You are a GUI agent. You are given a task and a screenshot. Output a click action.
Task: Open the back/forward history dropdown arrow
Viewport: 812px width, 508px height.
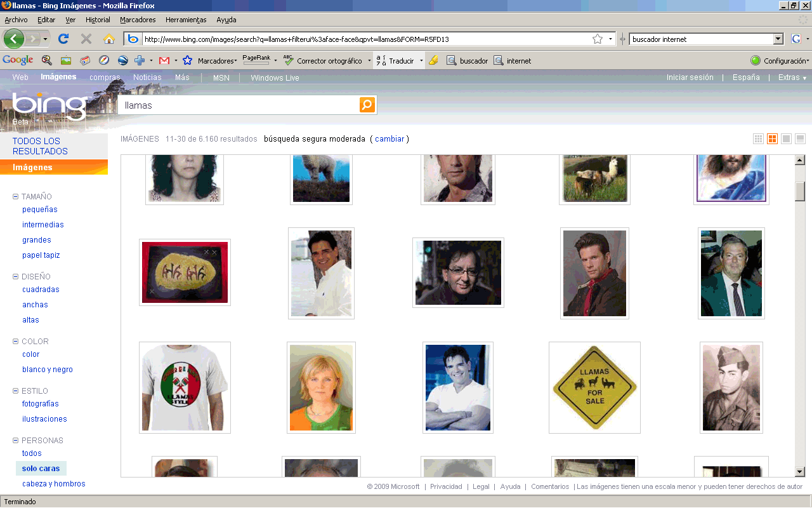click(x=46, y=39)
